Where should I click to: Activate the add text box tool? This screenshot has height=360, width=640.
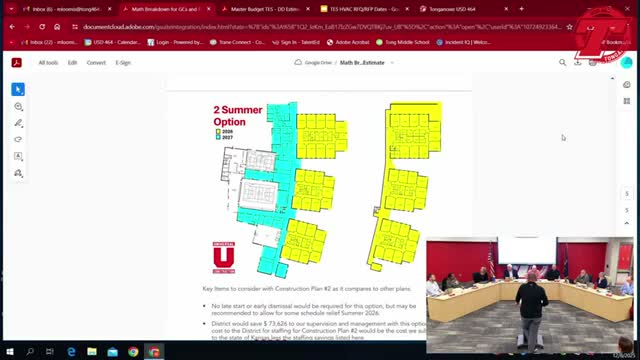[x=18, y=156]
